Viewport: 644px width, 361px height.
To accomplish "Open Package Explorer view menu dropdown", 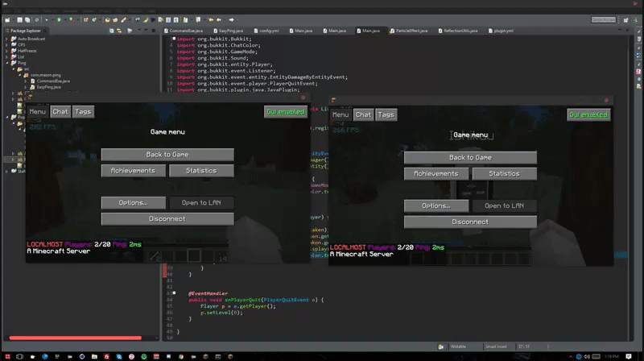I will pyautogui.click(x=138, y=31).
